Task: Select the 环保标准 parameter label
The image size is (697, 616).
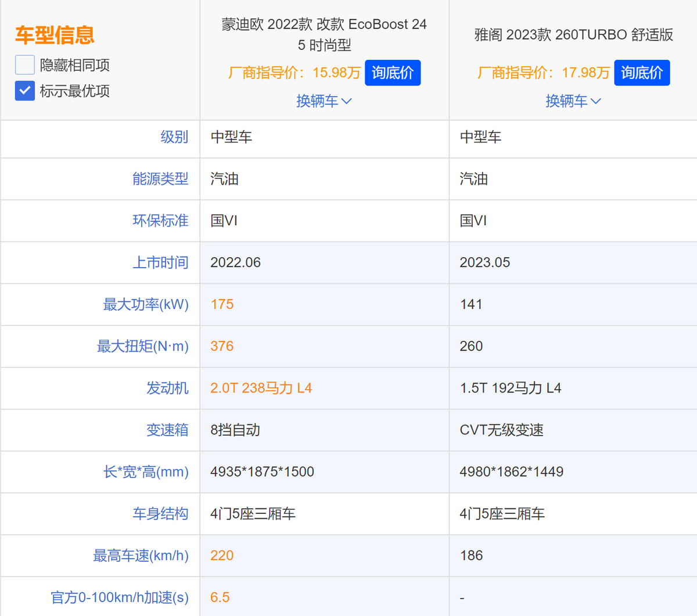Action: point(160,221)
